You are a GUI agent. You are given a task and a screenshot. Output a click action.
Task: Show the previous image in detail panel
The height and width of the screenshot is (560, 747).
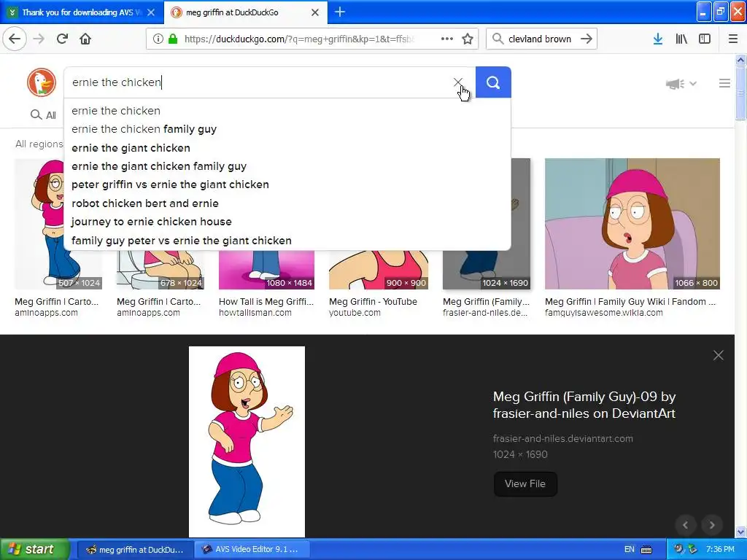coord(686,525)
